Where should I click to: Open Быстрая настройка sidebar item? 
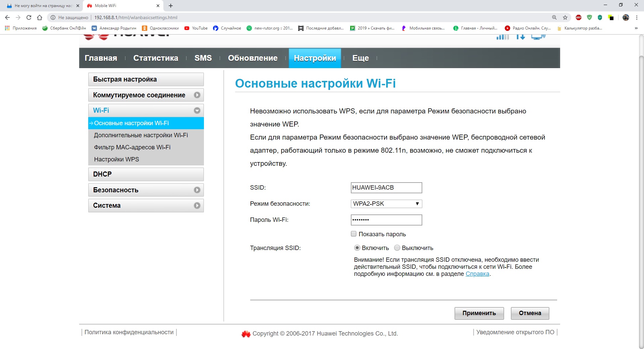[146, 80]
